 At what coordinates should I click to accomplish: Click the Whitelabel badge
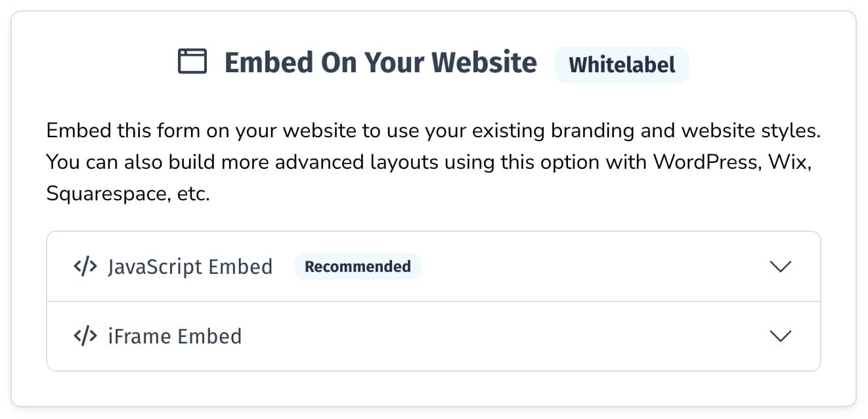click(x=621, y=65)
